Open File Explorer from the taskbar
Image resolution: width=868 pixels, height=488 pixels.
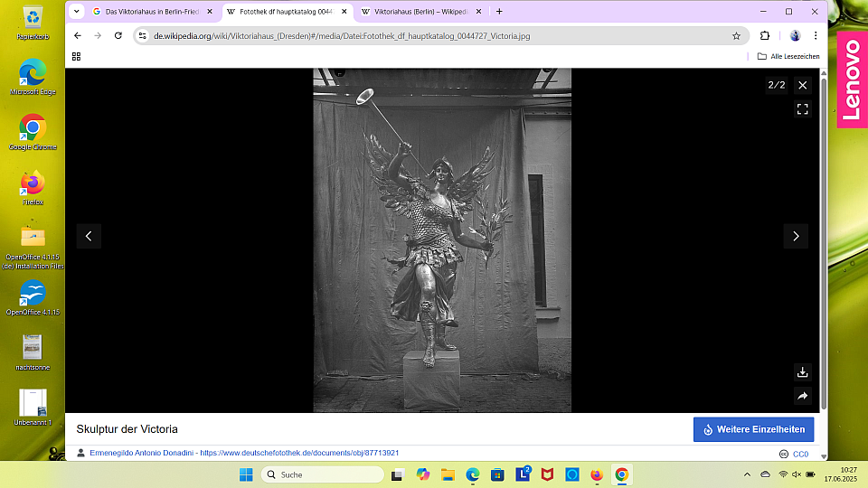point(448,474)
